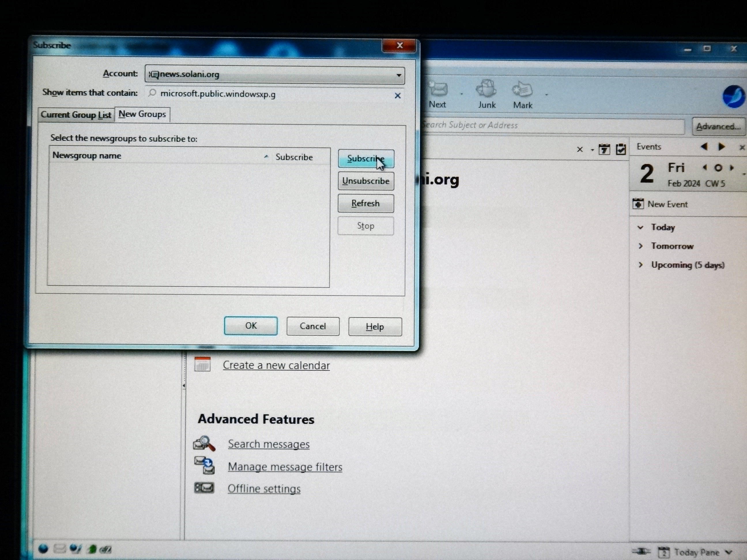Image resolution: width=747 pixels, height=560 pixels.
Task: Click the Next message toolbar icon
Action: pos(438,89)
